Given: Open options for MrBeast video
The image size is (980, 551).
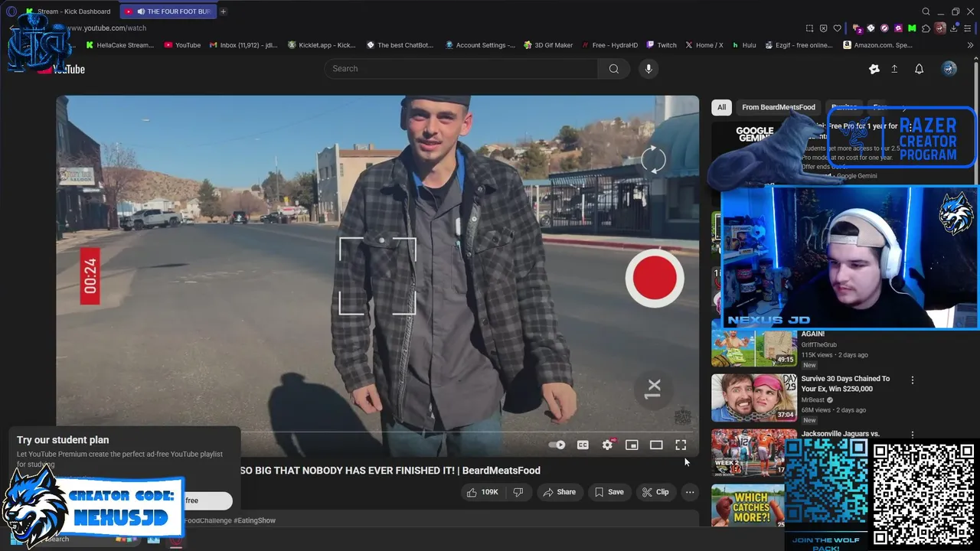Looking at the screenshot, I should point(912,380).
